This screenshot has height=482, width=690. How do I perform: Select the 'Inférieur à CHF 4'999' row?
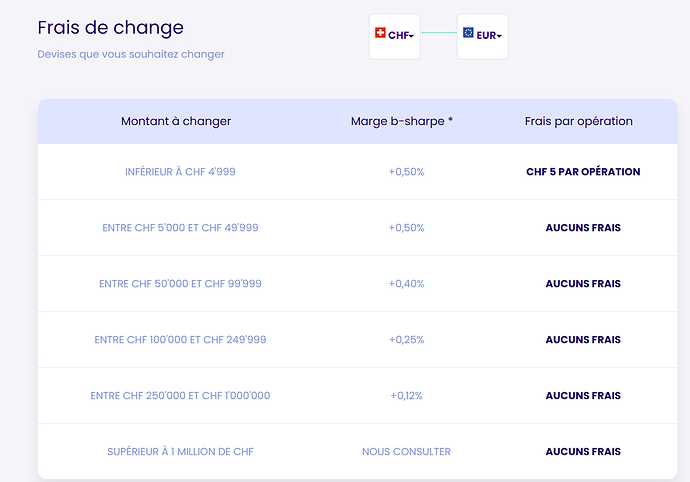click(x=180, y=172)
